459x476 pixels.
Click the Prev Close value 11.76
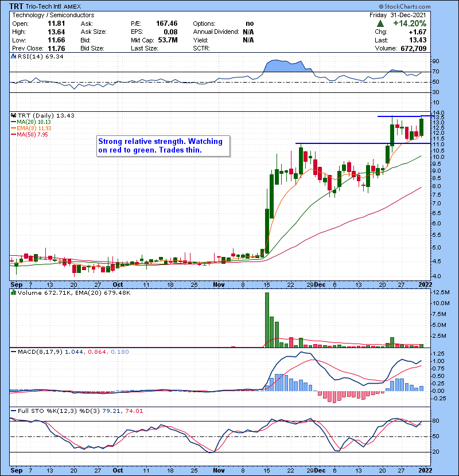56,48
